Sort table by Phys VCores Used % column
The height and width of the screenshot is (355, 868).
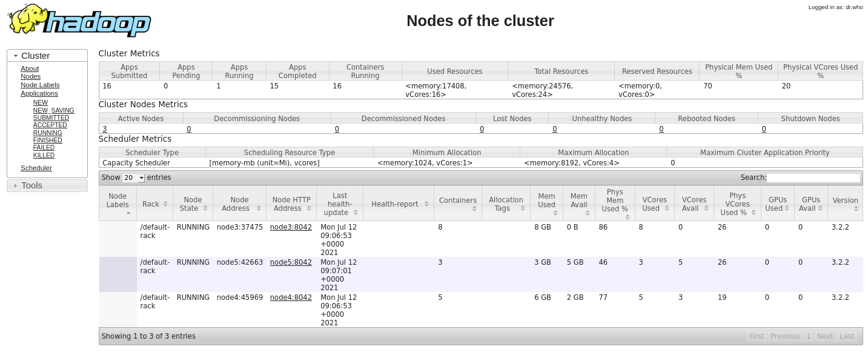point(737,203)
